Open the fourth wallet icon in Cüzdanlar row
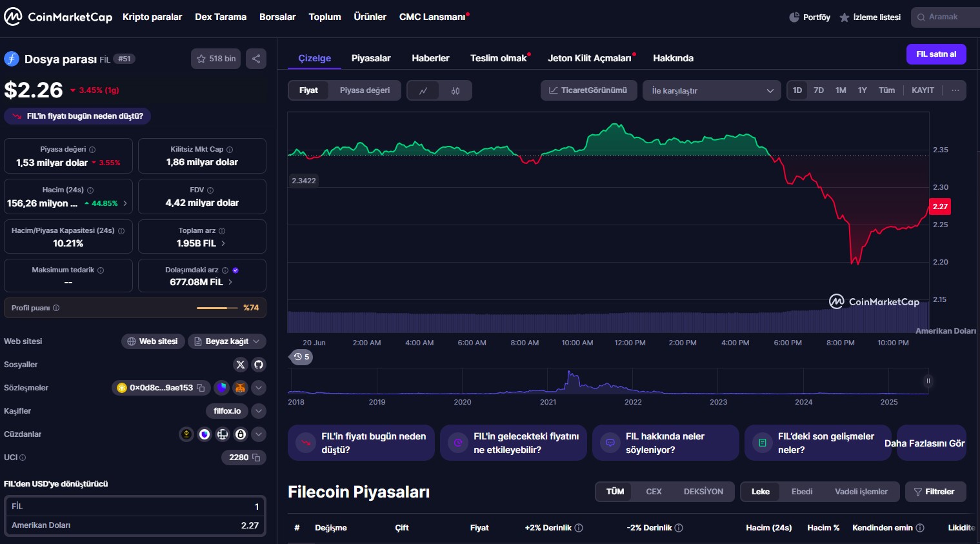The height and width of the screenshot is (544, 980). [x=241, y=434]
